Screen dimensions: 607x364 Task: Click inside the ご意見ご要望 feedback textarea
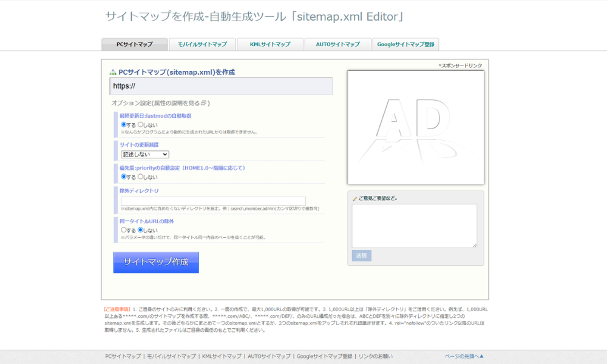pos(414,226)
